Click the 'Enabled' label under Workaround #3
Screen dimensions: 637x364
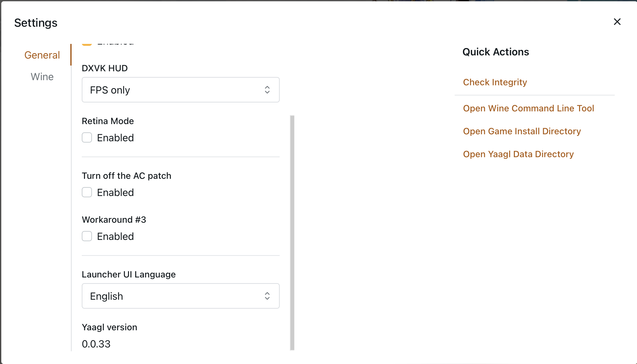click(x=115, y=236)
